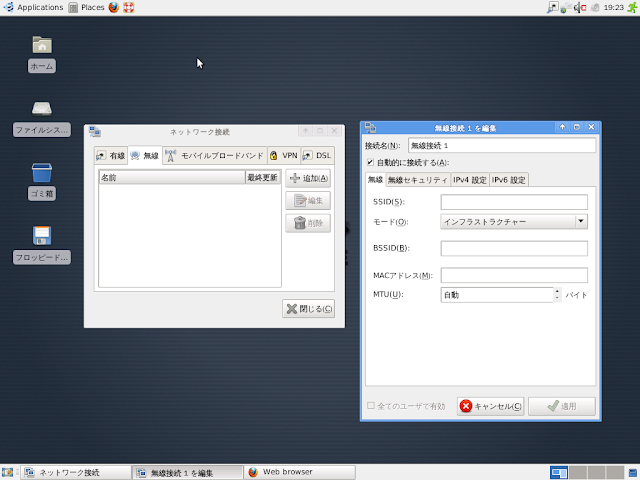Click the 適用 apply button
The image size is (640, 480).
coord(562,406)
